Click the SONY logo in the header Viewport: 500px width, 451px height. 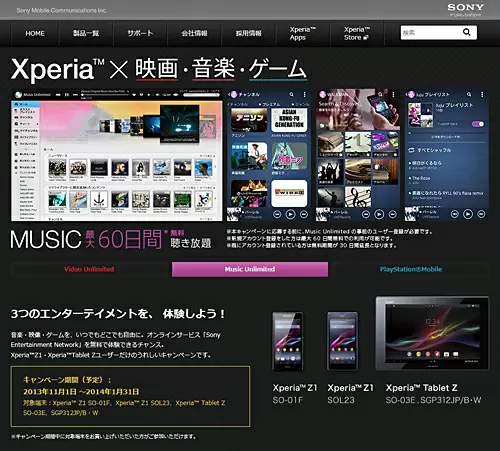click(465, 7)
